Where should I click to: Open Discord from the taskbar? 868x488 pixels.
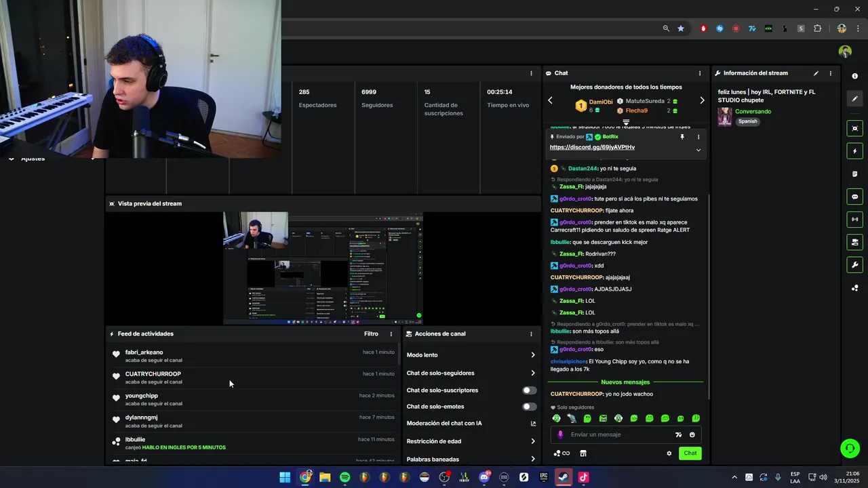[x=484, y=477]
